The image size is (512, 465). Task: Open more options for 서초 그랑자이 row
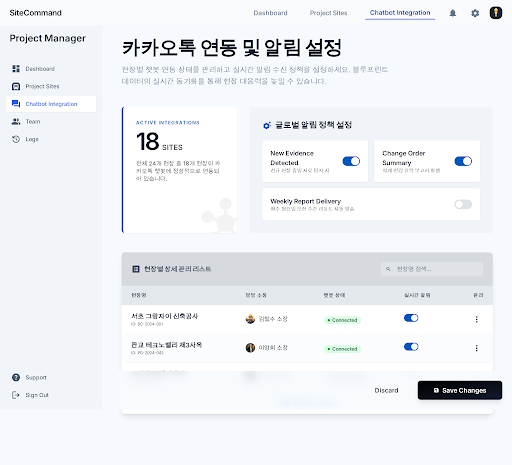pos(476,319)
